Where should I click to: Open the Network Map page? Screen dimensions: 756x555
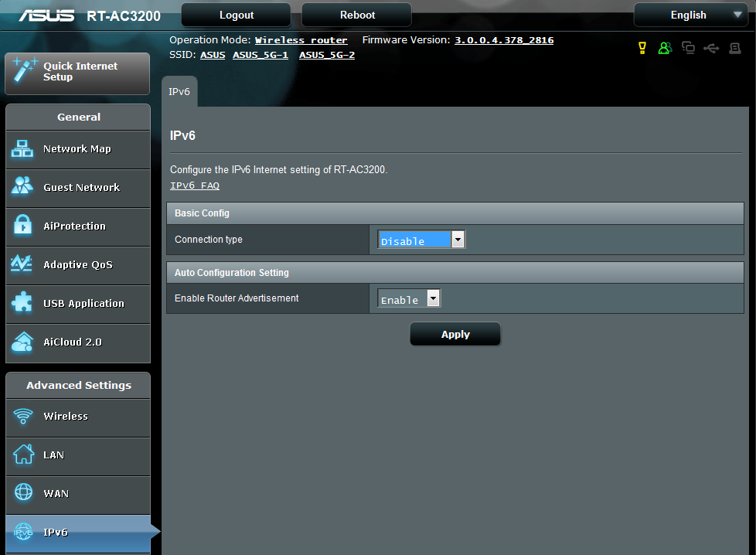pos(78,149)
